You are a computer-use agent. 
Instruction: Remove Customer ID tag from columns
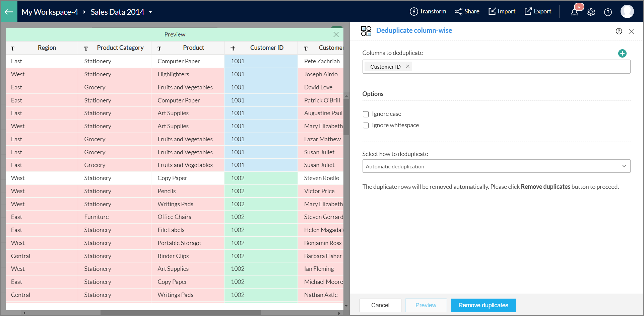pos(408,66)
